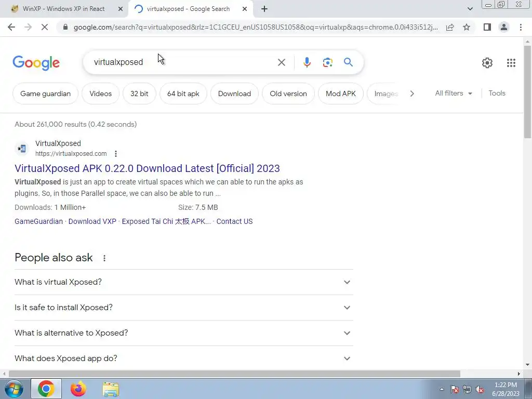Image resolution: width=532 pixels, height=399 pixels.
Task: Expand 'What is virtual Xposed?' question
Action: tap(184, 282)
